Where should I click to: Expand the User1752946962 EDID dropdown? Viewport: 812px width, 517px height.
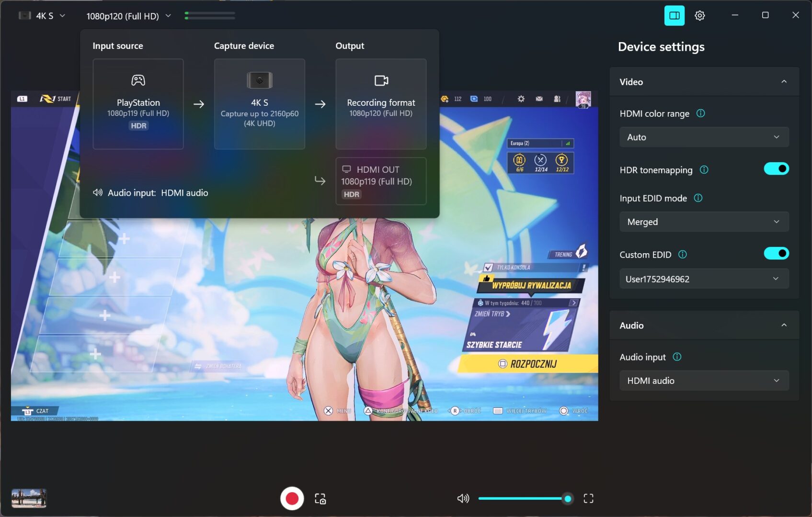coord(704,279)
